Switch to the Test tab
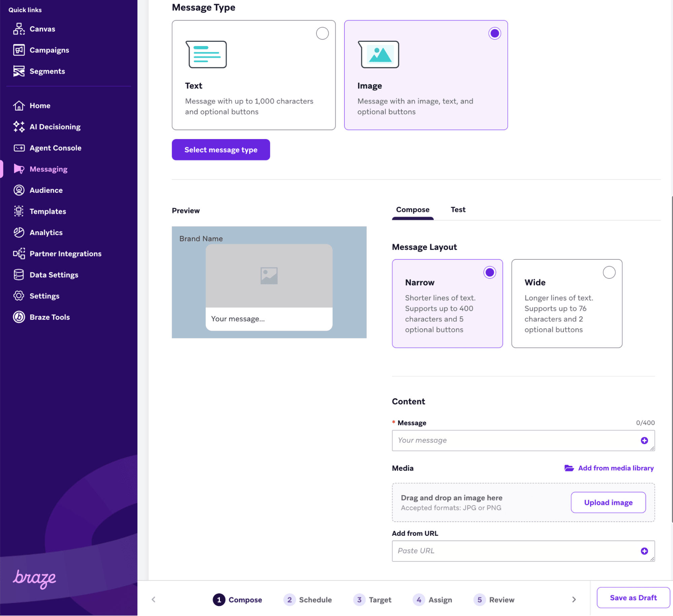This screenshot has width=673, height=616. pos(458,209)
